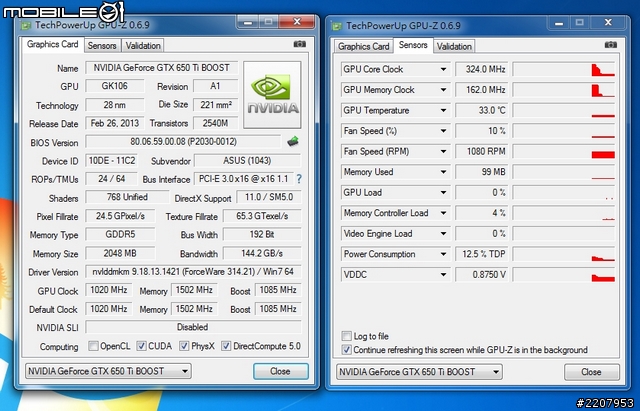Switch to Validation tab in left window
Image resolution: width=640 pixels, height=411 pixels.
(143, 46)
